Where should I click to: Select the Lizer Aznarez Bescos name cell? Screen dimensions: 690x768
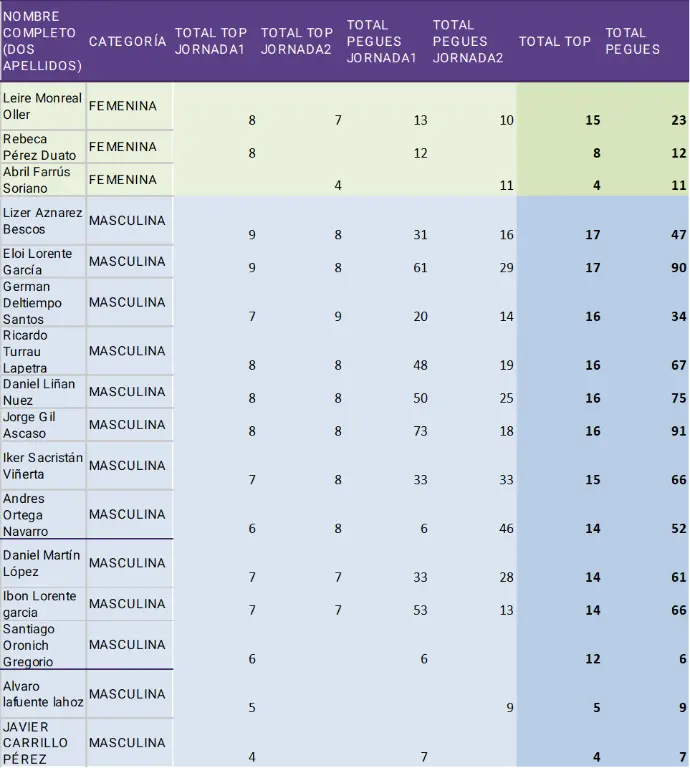point(42,221)
